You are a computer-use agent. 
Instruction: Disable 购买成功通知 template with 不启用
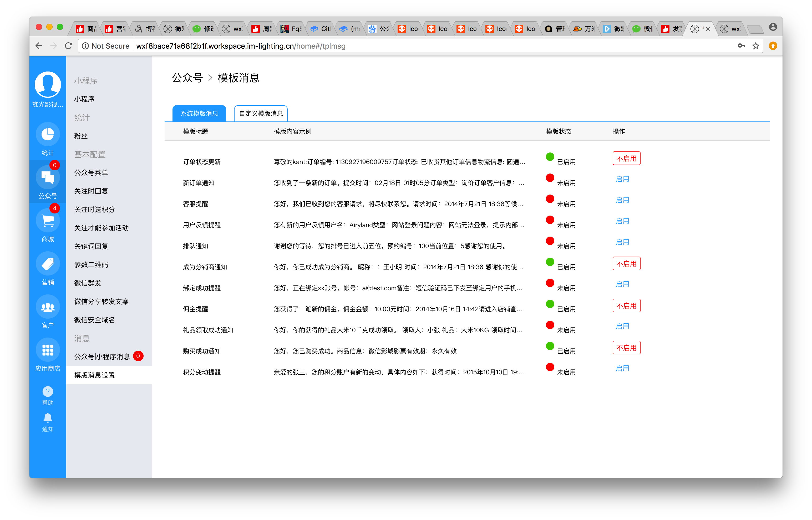click(x=626, y=348)
